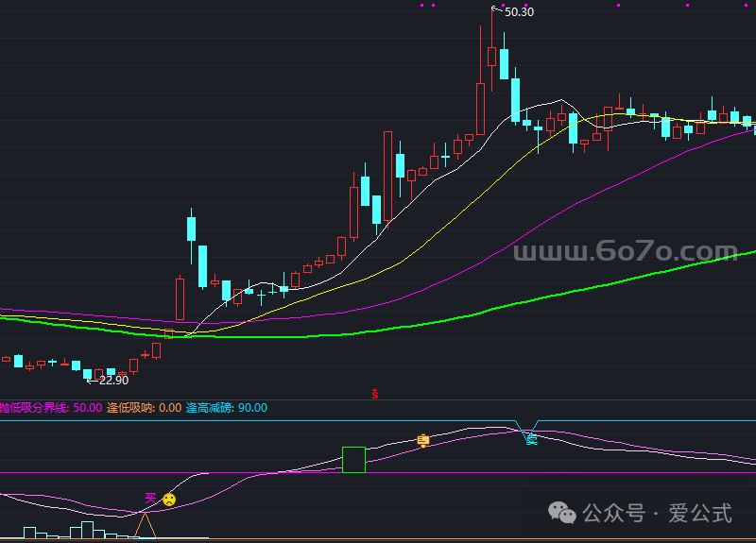The width and height of the screenshot is (756, 543).
Task: Select the 逢低吸呐 0.00 indicator label
Action: tap(144, 408)
